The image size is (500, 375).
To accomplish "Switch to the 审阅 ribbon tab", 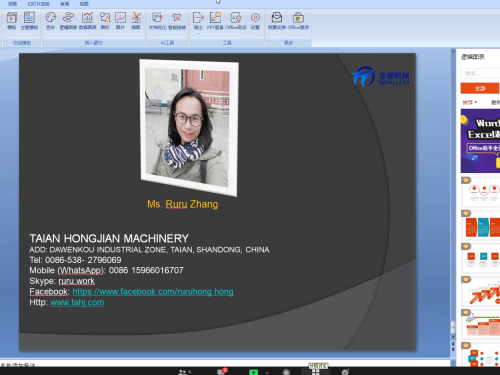I will 65,4.
